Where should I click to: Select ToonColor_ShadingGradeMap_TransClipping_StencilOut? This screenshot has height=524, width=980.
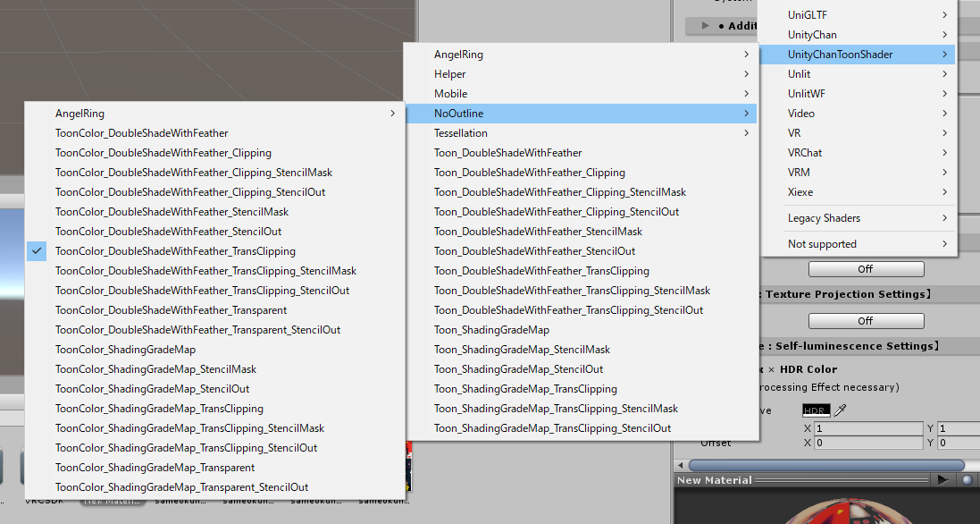[x=215, y=448]
